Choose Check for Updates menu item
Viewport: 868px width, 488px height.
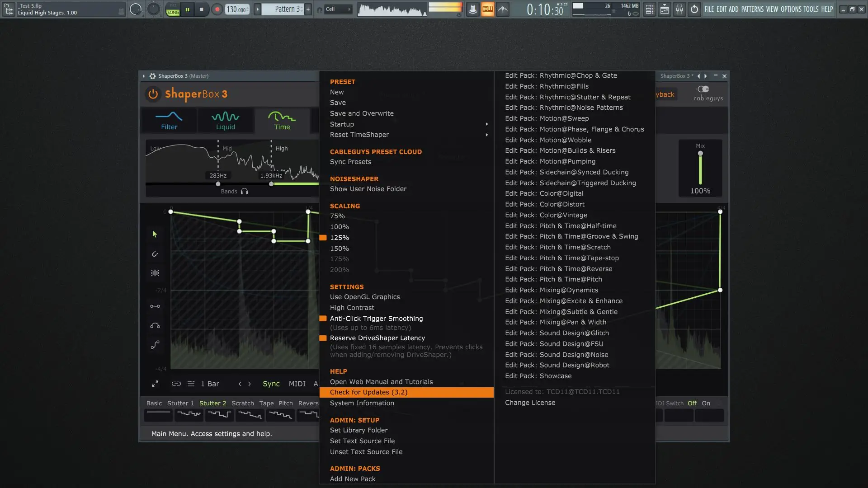(368, 392)
